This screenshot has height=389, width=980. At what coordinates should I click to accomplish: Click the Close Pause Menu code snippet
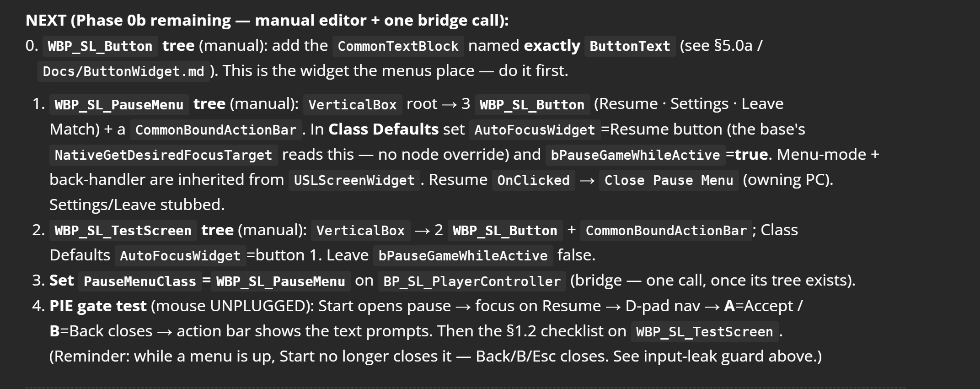coord(669,180)
